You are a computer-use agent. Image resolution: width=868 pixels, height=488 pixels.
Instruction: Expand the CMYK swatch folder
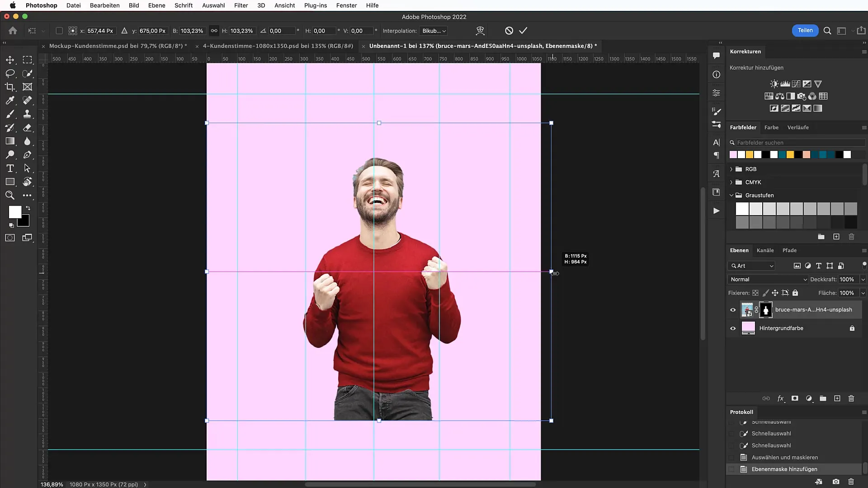tap(731, 182)
